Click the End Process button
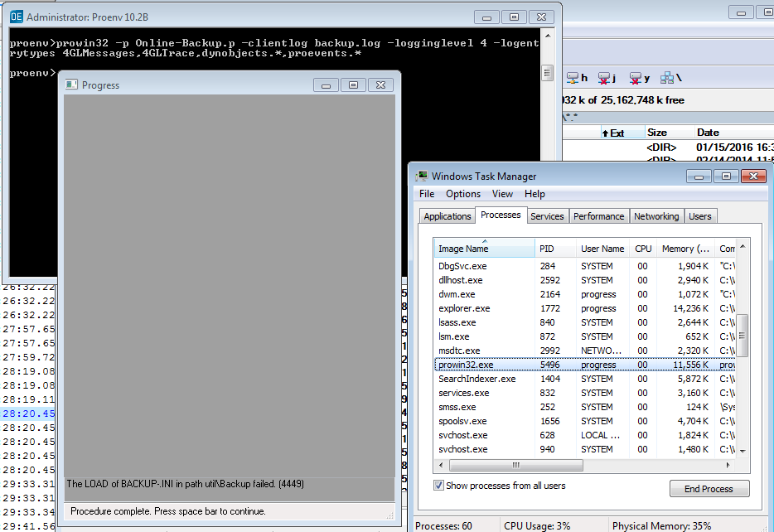Screen dimensions: 774x532 [709, 489]
